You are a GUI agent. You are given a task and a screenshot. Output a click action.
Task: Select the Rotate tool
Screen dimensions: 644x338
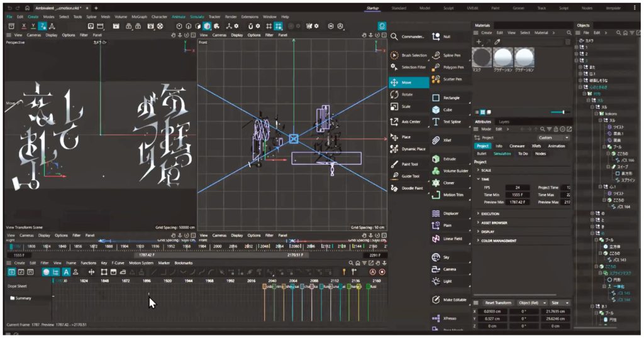(x=409, y=94)
